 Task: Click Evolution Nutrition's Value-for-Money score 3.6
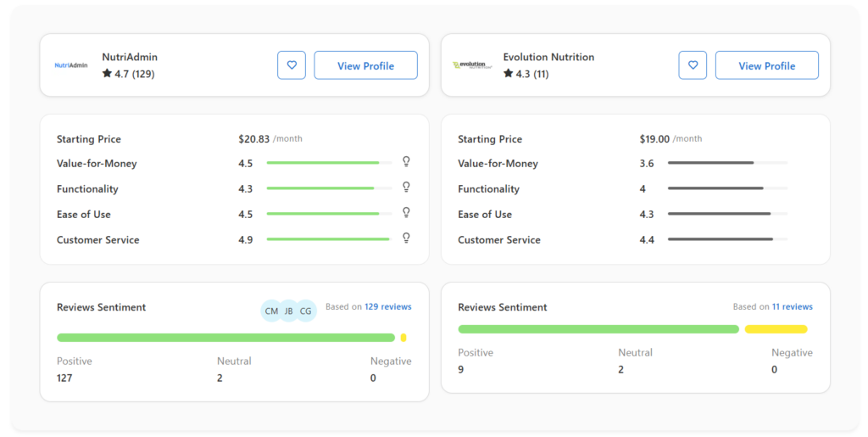pos(647,164)
